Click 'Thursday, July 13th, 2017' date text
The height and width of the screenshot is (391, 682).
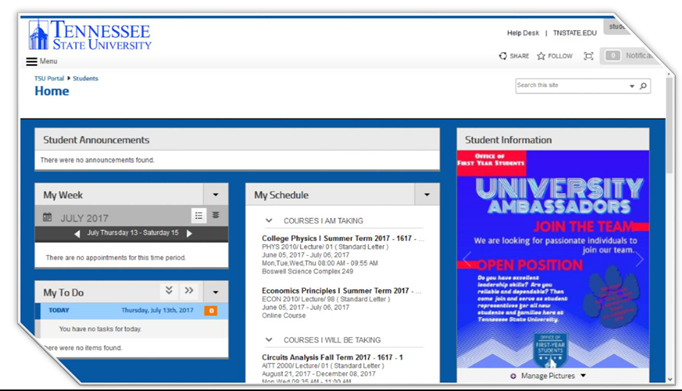(157, 310)
